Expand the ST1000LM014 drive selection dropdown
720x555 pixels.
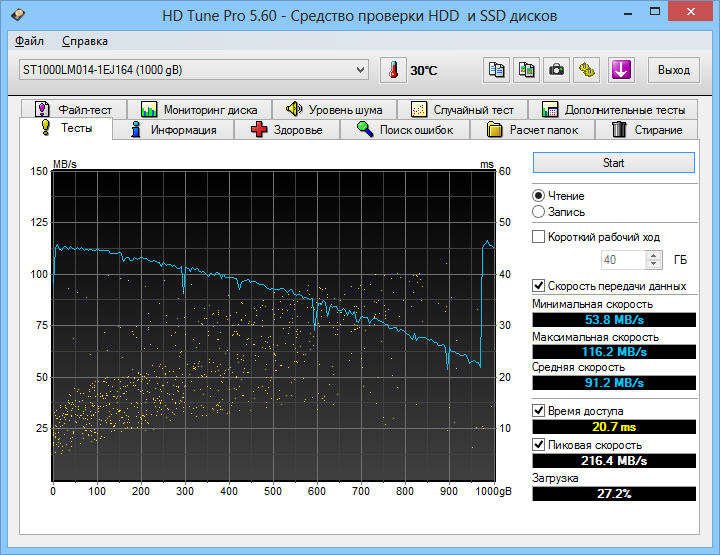[361, 70]
